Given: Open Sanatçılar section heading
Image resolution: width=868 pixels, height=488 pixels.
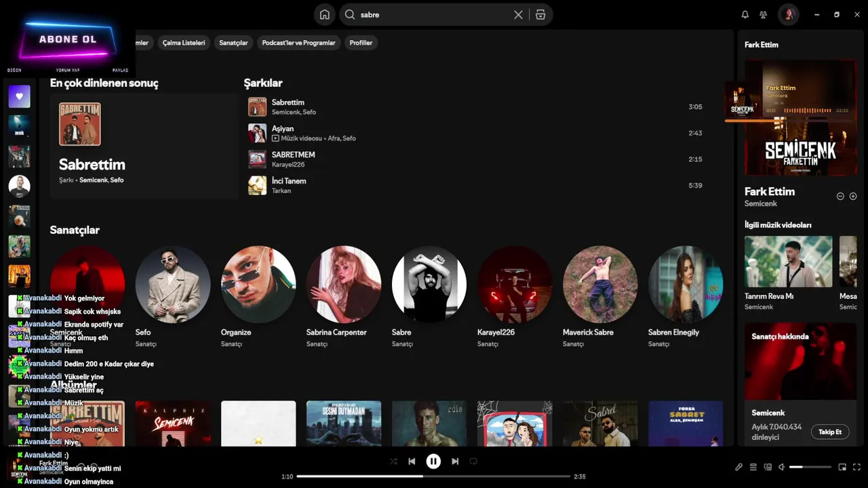Looking at the screenshot, I should click(75, 230).
